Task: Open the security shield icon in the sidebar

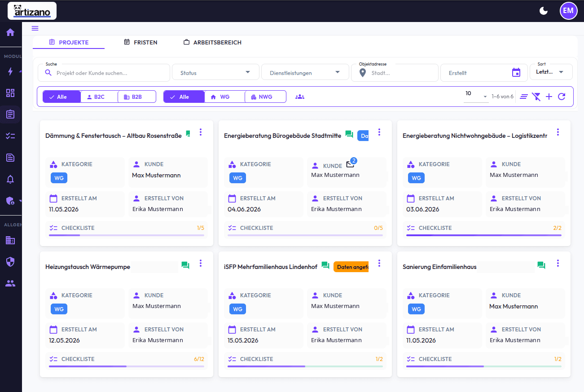Action: click(x=10, y=262)
